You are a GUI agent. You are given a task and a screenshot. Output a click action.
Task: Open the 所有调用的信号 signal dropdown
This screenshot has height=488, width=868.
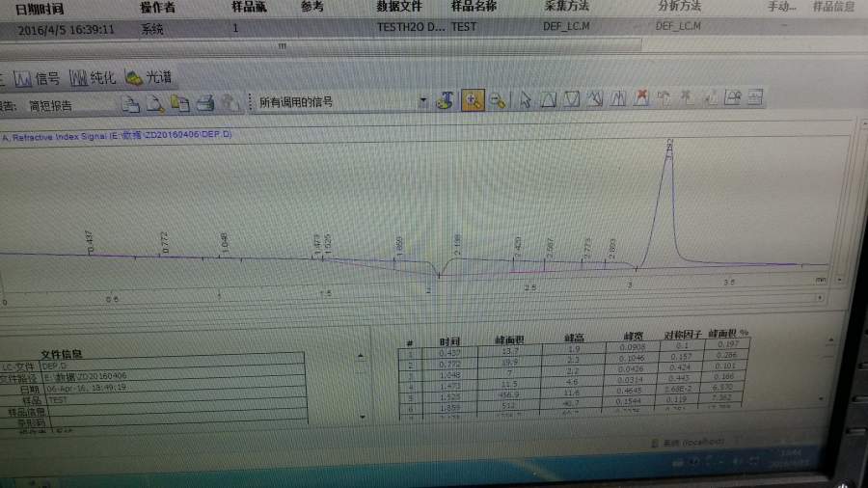coord(423,100)
